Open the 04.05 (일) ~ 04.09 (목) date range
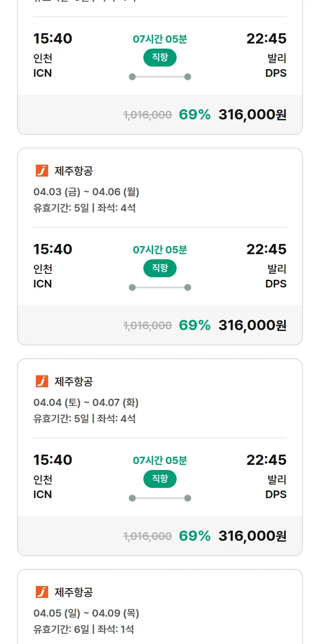Viewport: 320px width, 644px height. pos(86,613)
